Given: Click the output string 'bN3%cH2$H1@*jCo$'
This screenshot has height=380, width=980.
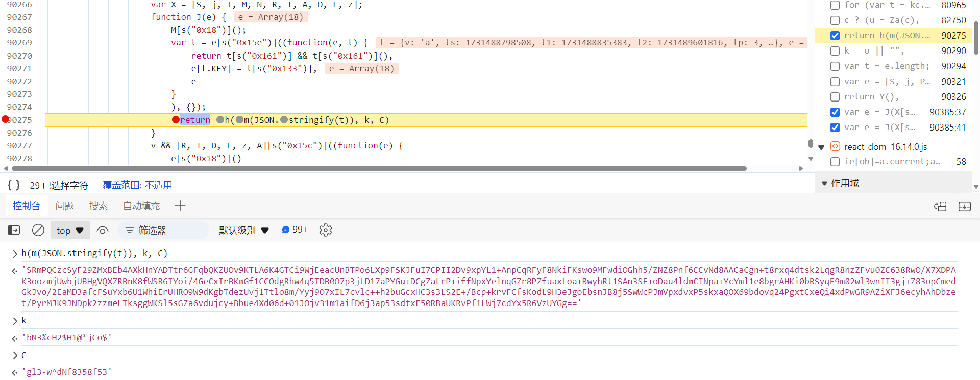Looking at the screenshot, I should coord(66,337).
